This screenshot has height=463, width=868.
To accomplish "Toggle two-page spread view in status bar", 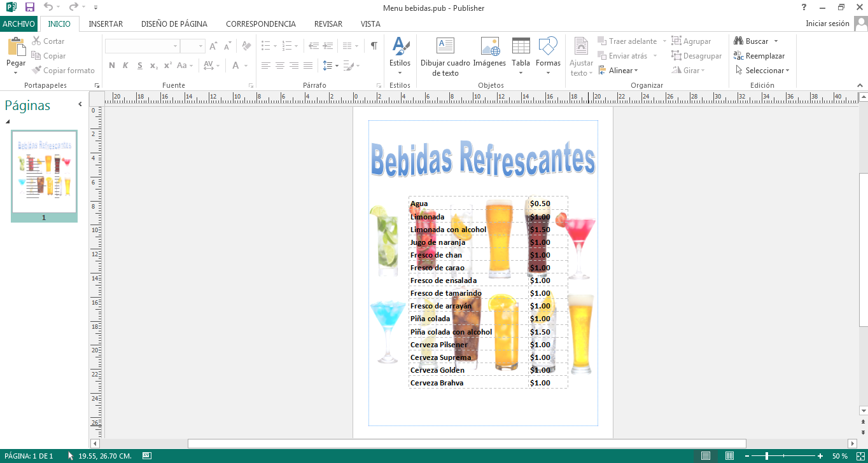I will click(730, 456).
